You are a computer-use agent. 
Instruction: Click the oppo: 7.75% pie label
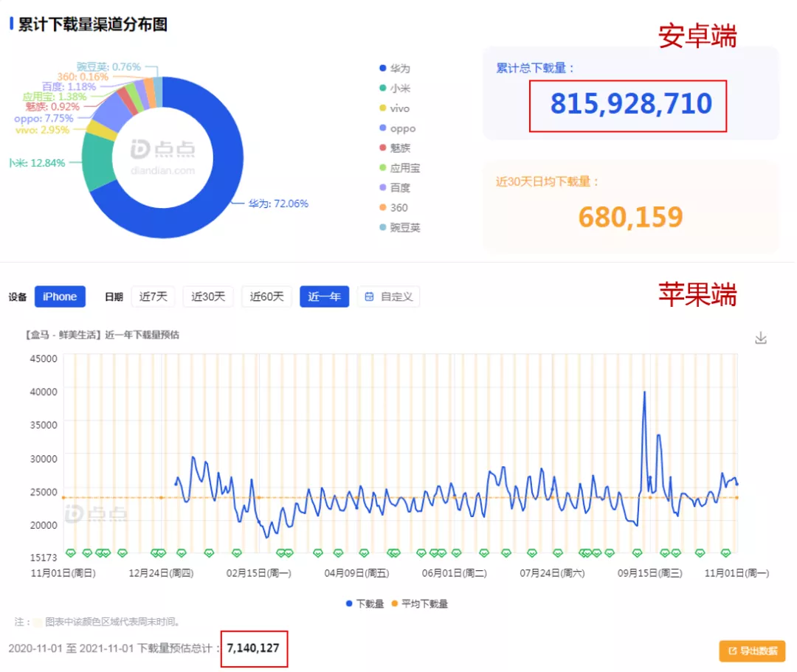click(44, 118)
